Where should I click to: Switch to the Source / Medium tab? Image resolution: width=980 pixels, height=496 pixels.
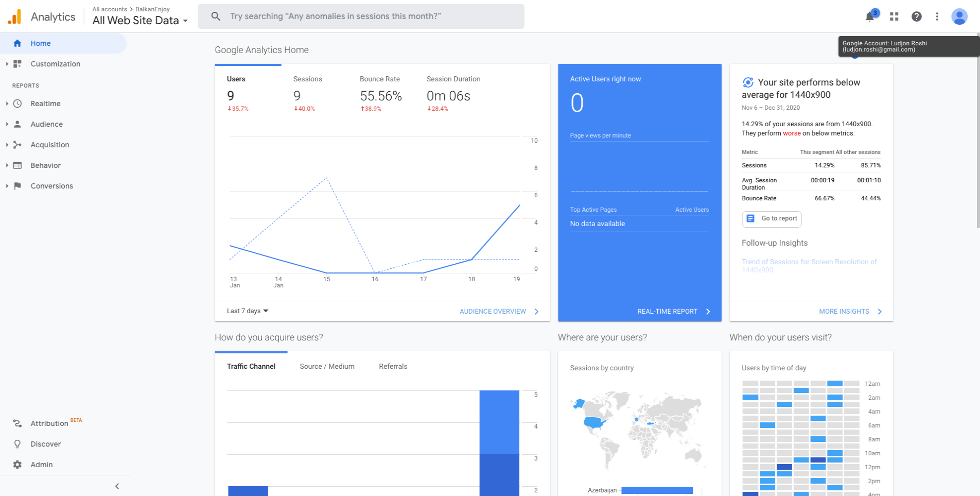click(x=327, y=366)
